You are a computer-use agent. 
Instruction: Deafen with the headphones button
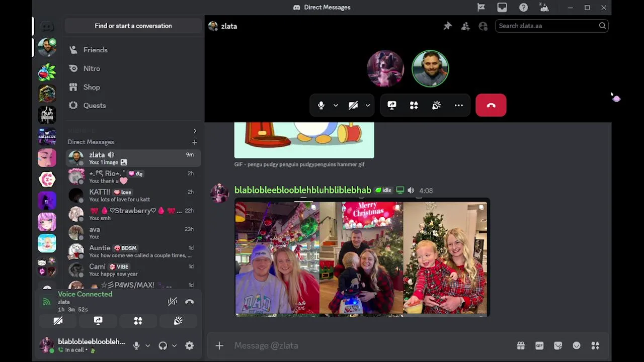pos(163,346)
